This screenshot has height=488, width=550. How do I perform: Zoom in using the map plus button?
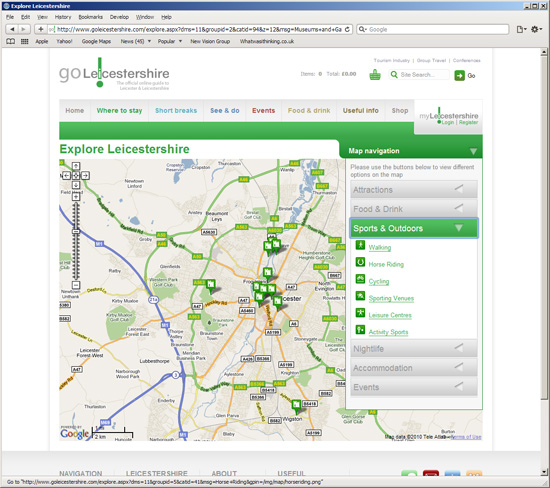pos(76,197)
